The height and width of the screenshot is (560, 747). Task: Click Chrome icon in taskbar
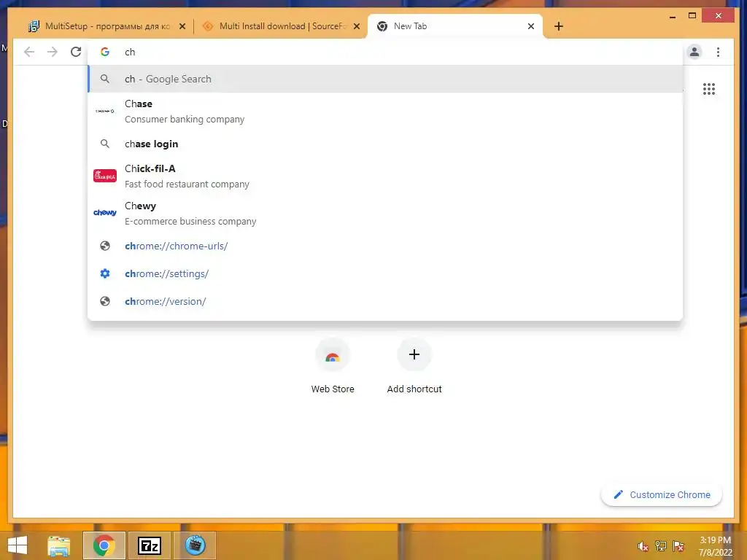[x=104, y=545]
